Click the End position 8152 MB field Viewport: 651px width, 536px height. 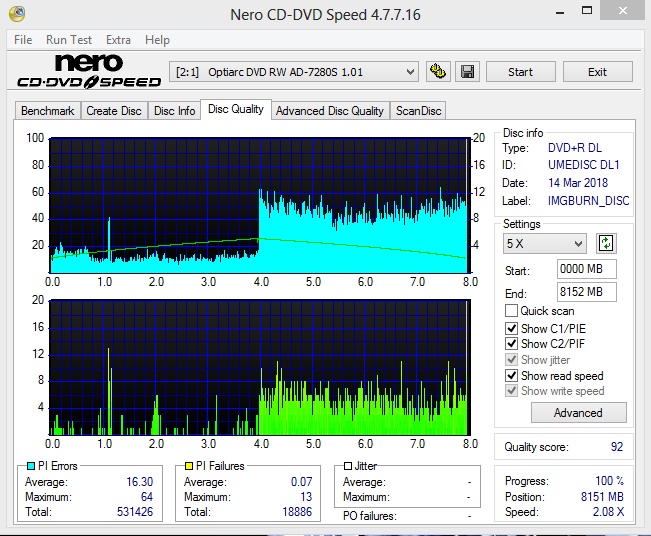click(x=586, y=292)
